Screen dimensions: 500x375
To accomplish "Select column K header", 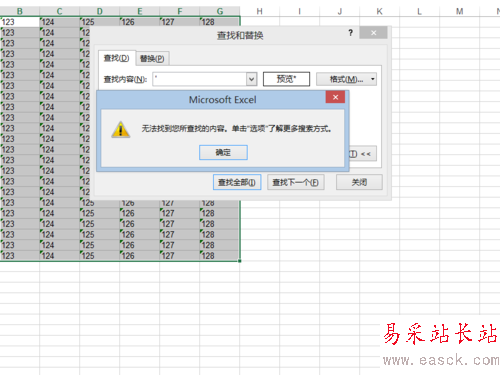I will click(379, 11).
